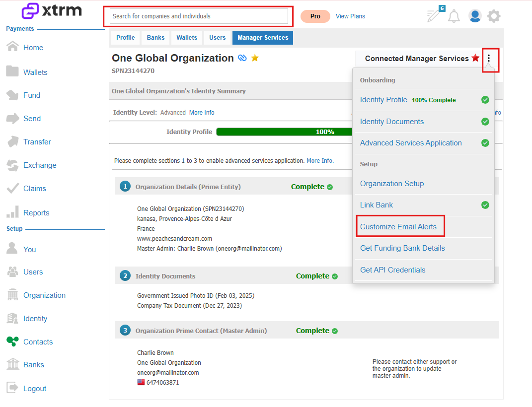Open the View Plans link

(350, 16)
